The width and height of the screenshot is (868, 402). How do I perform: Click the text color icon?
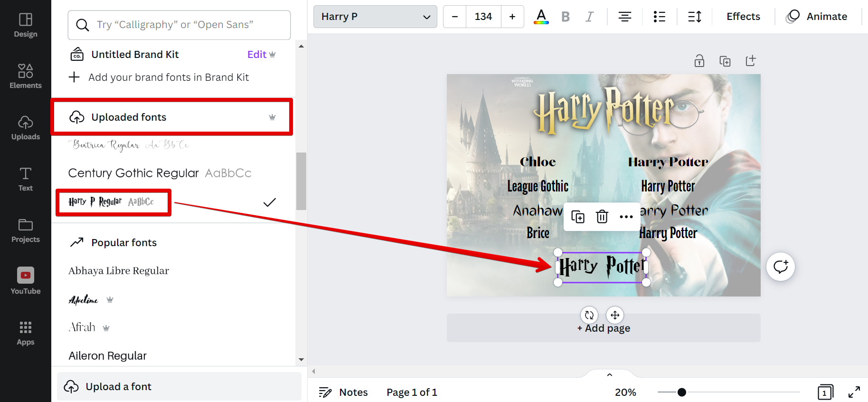pyautogui.click(x=541, y=17)
